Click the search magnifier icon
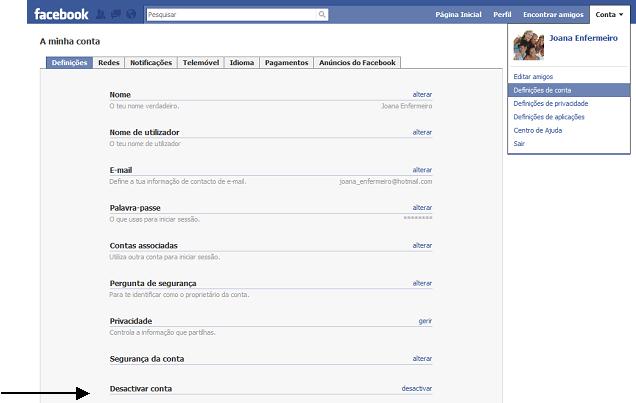Viewport: 636px width, 403px height. tap(322, 15)
